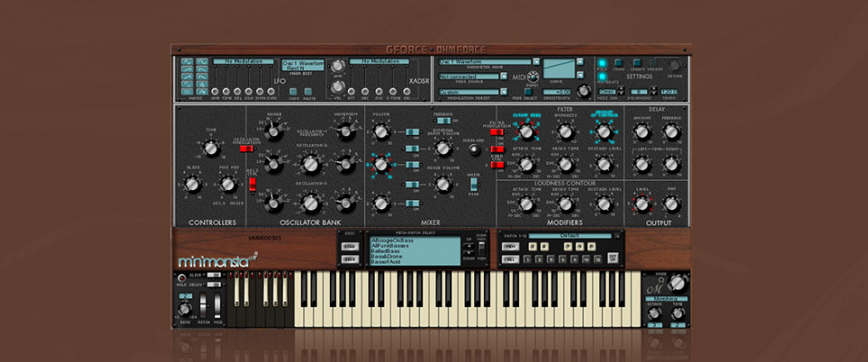The height and width of the screenshot is (362, 868).
Task: Click the Tune knob in Controllers
Action: tap(211, 148)
